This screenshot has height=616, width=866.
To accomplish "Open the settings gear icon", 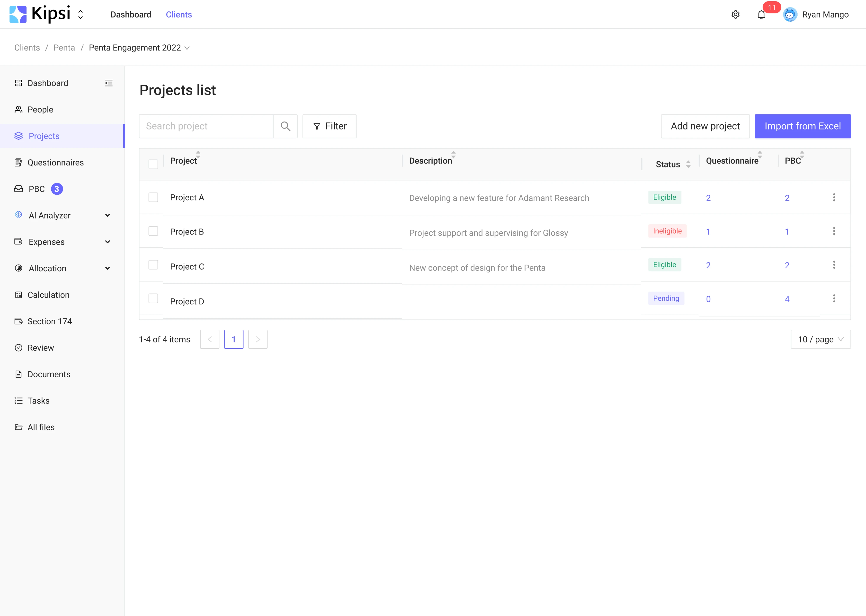I will (x=735, y=15).
